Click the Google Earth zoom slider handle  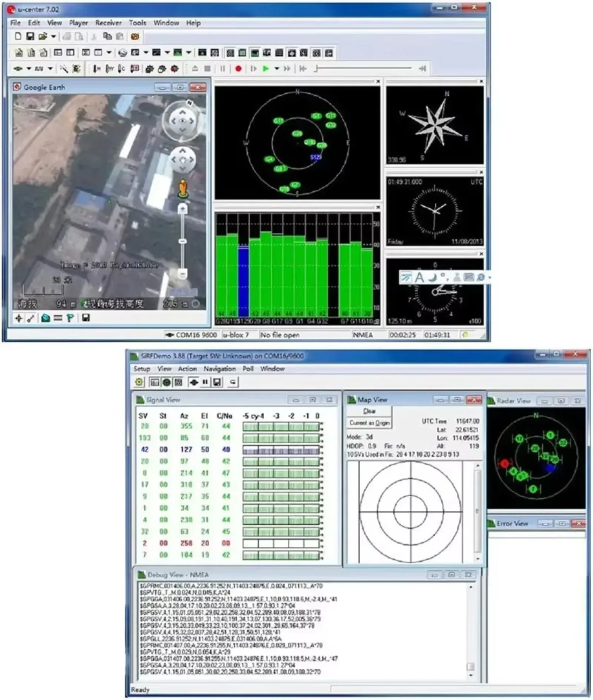tap(182, 241)
